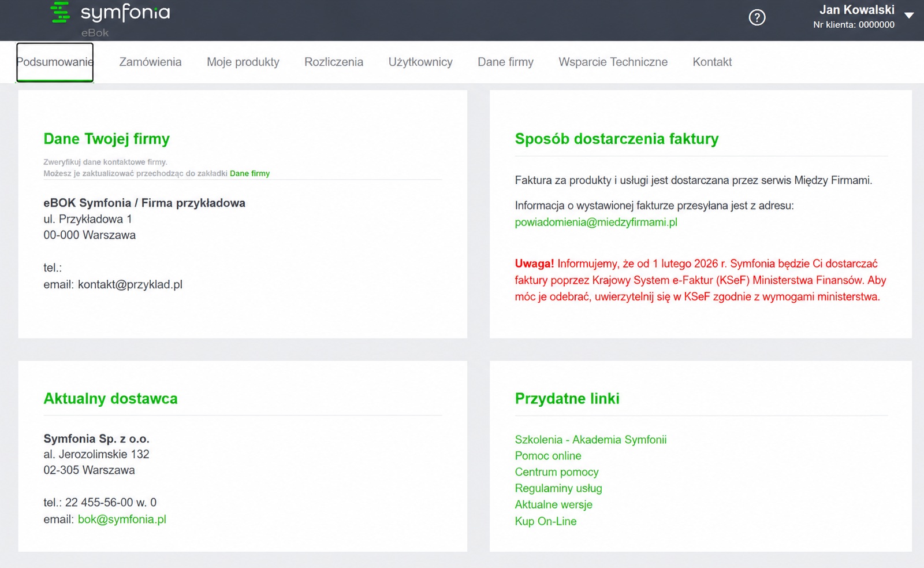Click the Aktualny dostawca heading
The height and width of the screenshot is (568, 924).
point(110,399)
